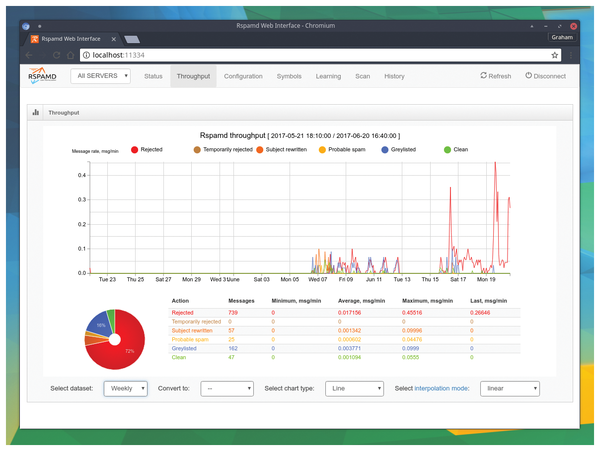Click the Disconnect button
This screenshot has width=600, height=451.
(545, 76)
